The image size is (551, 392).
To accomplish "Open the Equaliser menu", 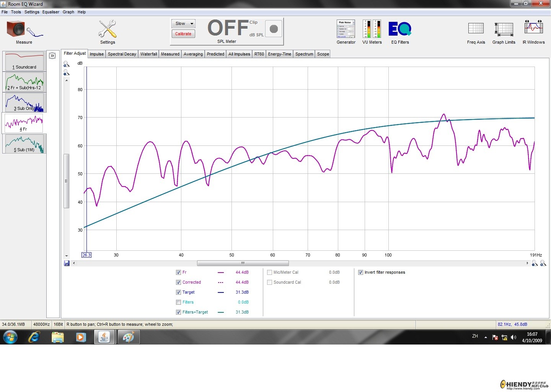I will (x=51, y=12).
